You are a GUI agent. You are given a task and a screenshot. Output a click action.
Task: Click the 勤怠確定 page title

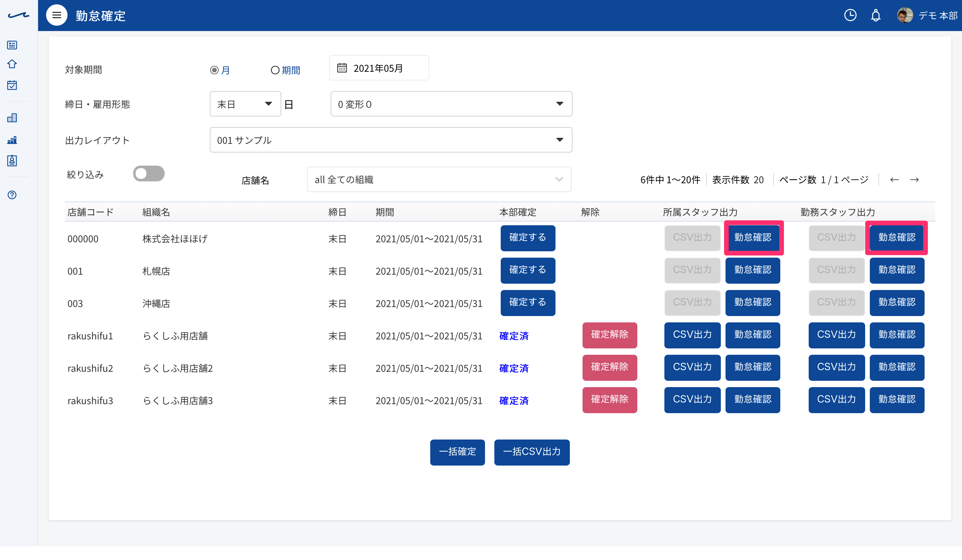[x=101, y=16]
